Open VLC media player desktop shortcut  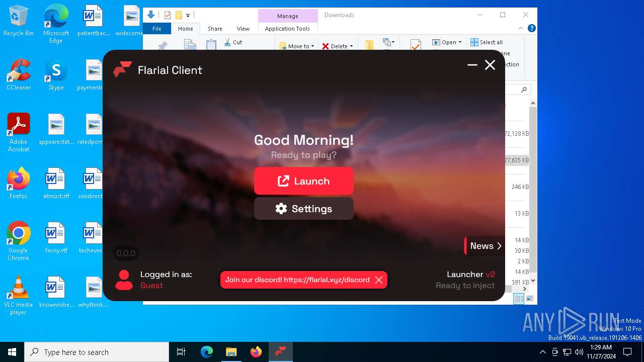coord(19,295)
